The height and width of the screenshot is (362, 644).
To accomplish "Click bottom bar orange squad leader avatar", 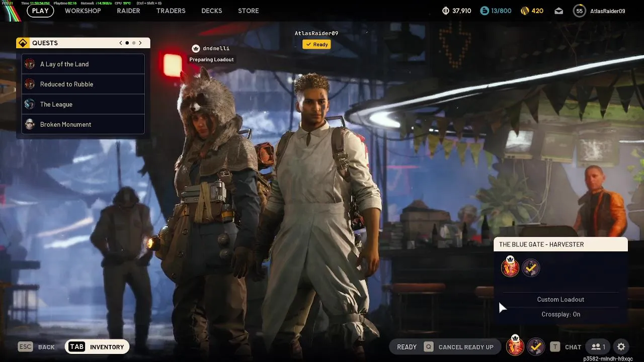I will tap(515, 345).
